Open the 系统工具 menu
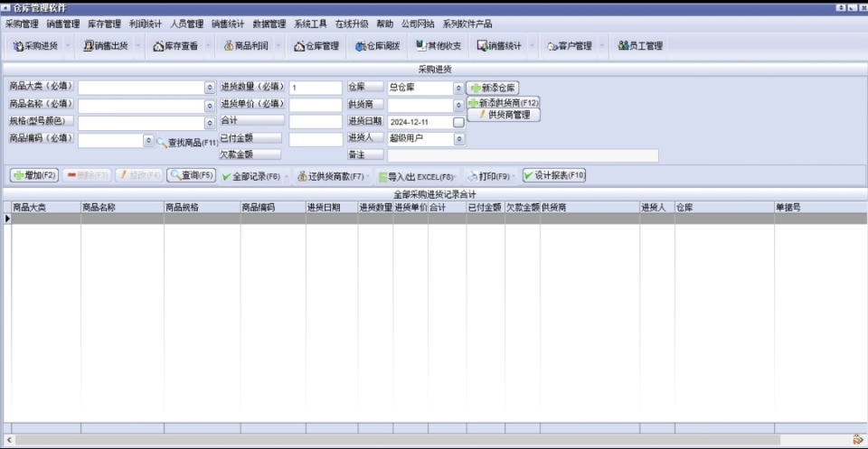868x449 pixels. (x=310, y=23)
